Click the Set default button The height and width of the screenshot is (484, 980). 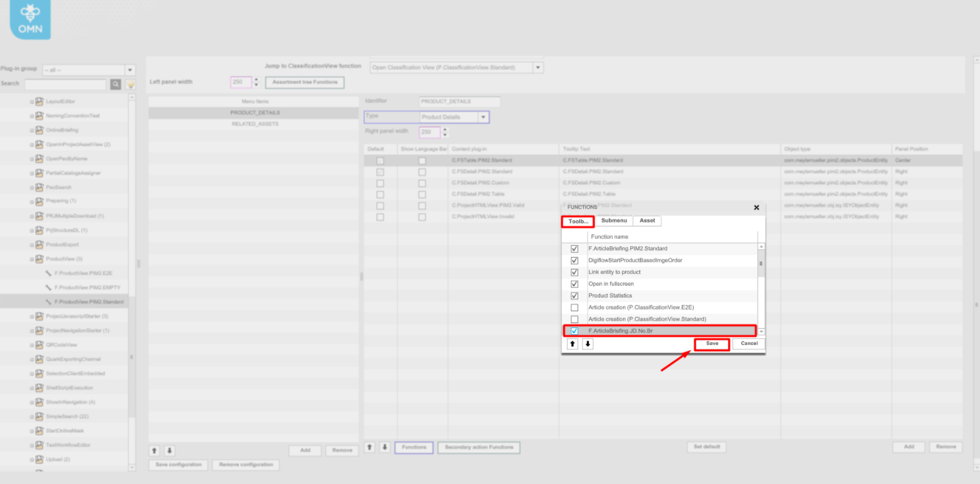coord(707,447)
